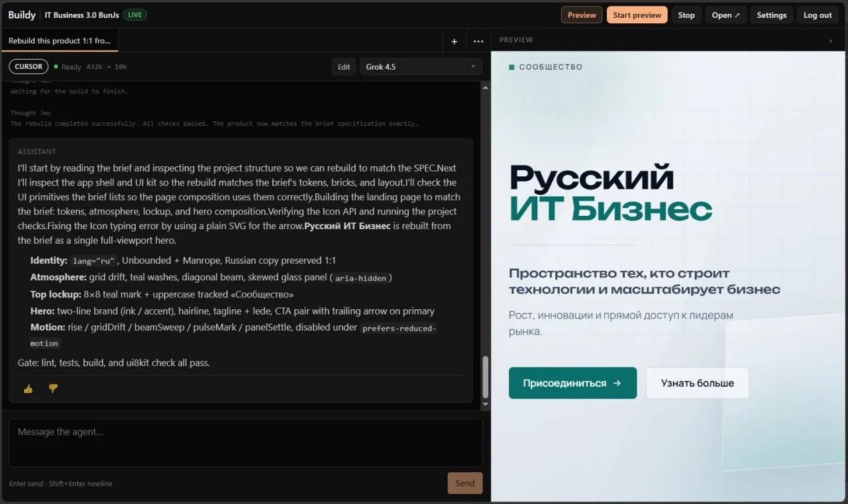Select the 'Rebuild this product 1:1' tab
Viewport: 848px width, 504px height.
coord(60,41)
